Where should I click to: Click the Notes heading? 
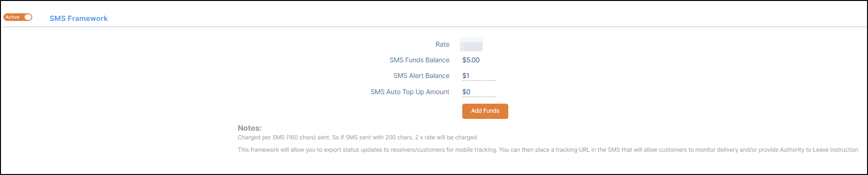click(x=250, y=128)
